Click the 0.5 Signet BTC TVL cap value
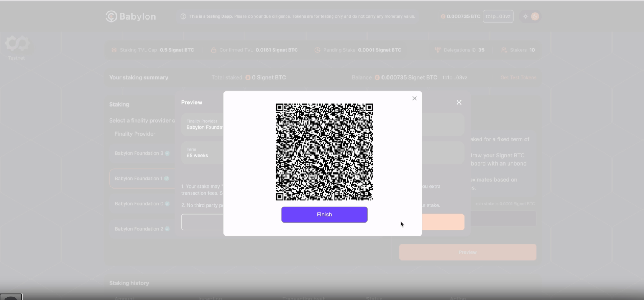The width and height of the screenshot is (644, 300). [x=177, y=50]
